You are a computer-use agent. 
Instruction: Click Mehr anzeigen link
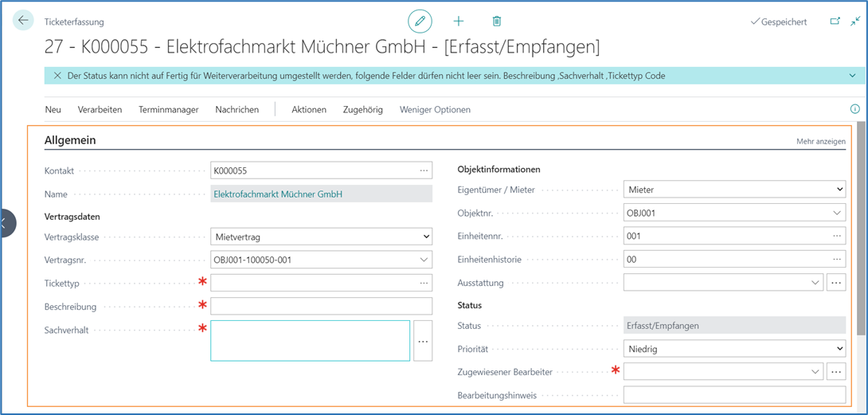(x=820, y=141)
